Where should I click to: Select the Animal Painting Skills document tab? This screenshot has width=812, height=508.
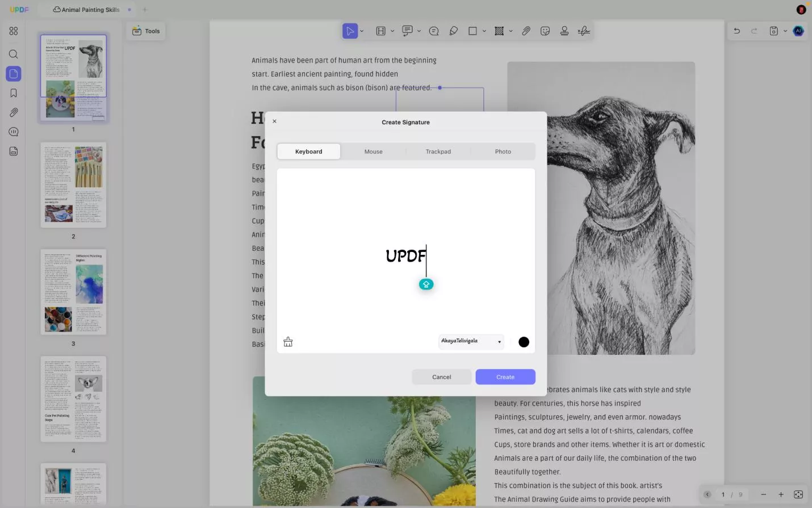pyautogui.click(x=86, y=10)
